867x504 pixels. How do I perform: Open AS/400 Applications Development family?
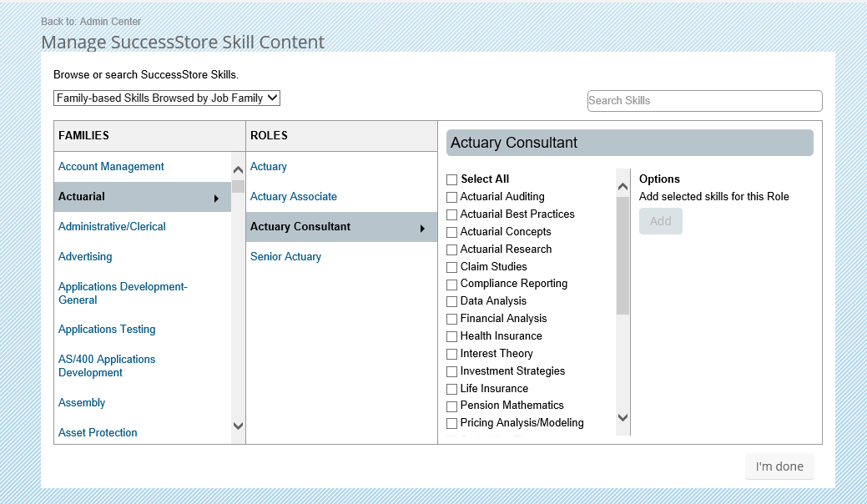(107, 365)
